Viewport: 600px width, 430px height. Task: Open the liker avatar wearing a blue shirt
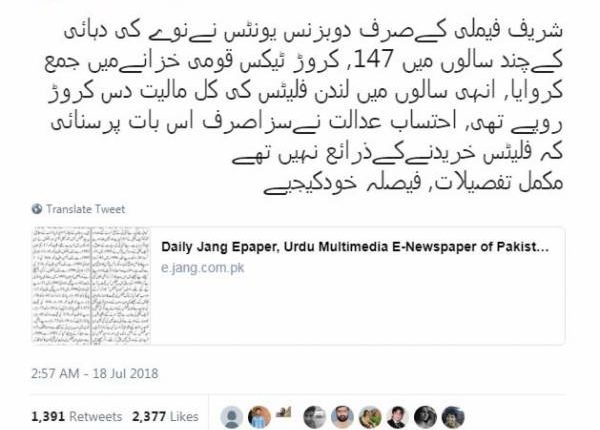[259, 417]
